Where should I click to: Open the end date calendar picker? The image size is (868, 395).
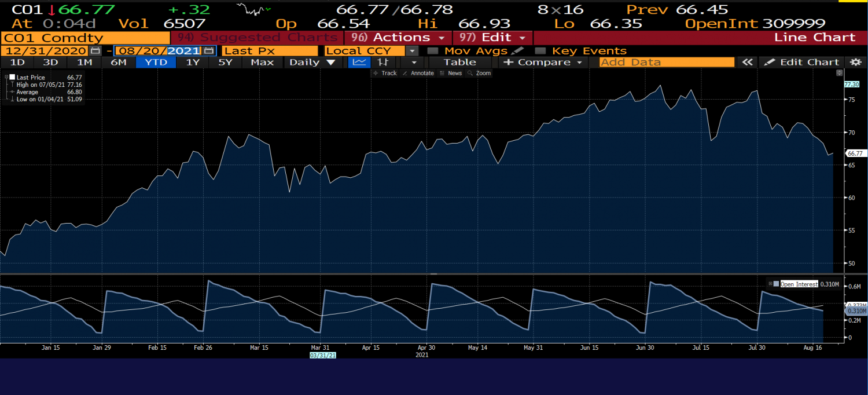pos(209,51)
